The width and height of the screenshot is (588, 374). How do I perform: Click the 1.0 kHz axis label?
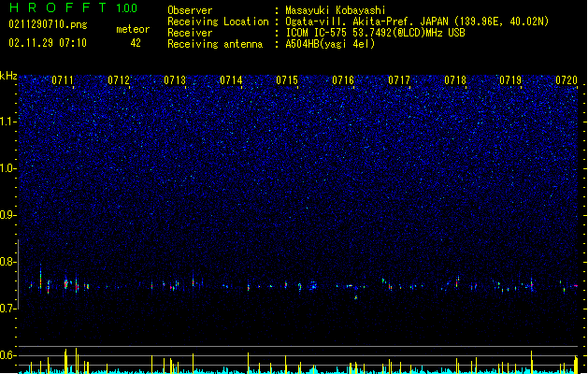pos(7,168)
